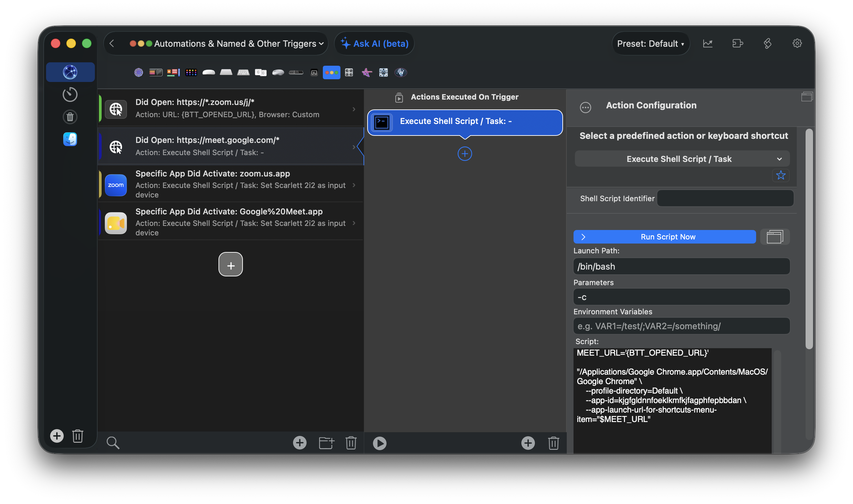Image resolution: width=853 pixels, height=504 pixels.
Task: Click the Action Configuration panel scrollbar
Action: click(x=809, y=239)
